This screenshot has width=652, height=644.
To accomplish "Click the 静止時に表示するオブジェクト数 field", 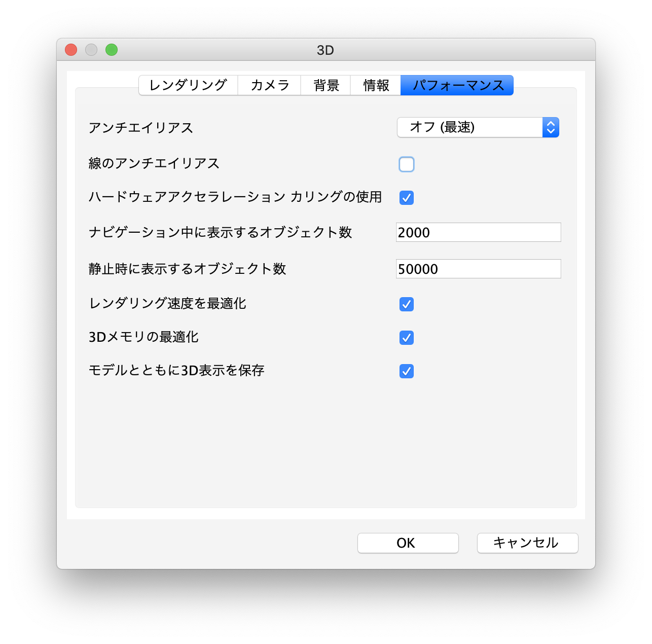I will point(478,269).
